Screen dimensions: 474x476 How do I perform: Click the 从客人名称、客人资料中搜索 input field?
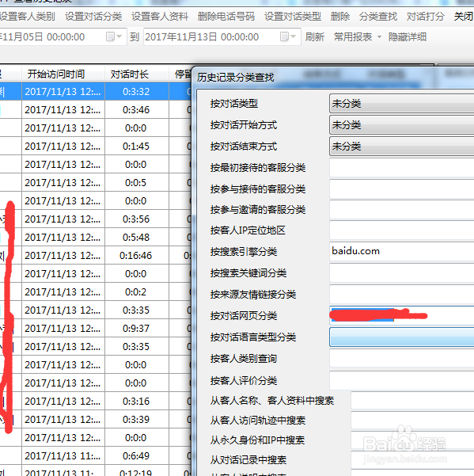coord(412,401)
